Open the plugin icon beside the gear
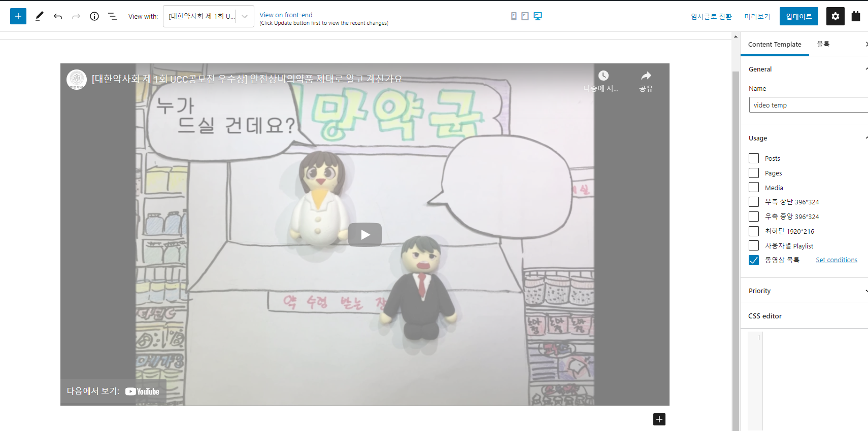 point(856,16)
